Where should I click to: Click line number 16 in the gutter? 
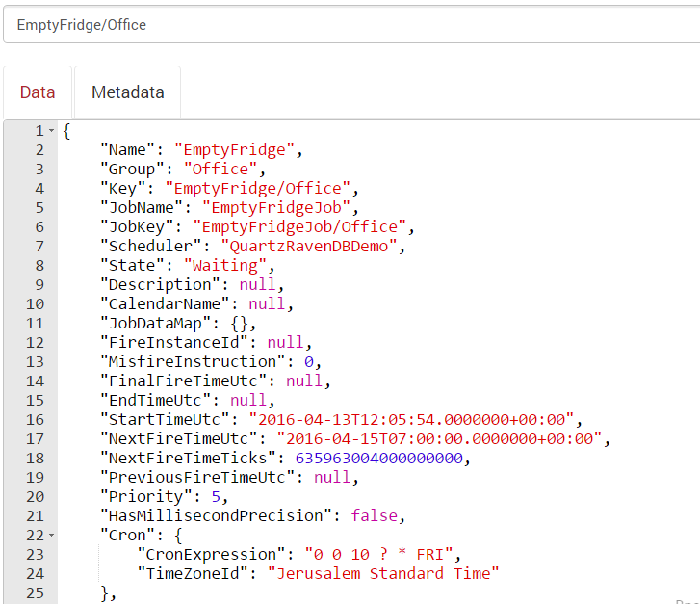click(x=36, y=419)
